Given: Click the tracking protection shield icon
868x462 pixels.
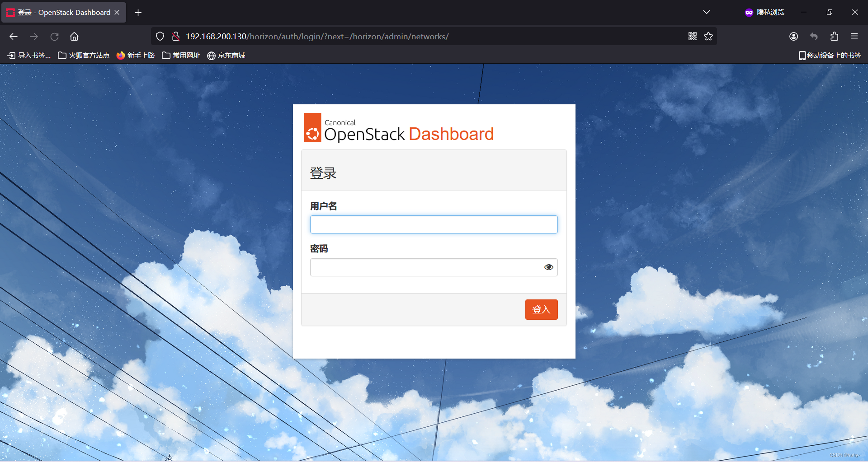Looking at the screenshot, I should [x=160, y=36].
